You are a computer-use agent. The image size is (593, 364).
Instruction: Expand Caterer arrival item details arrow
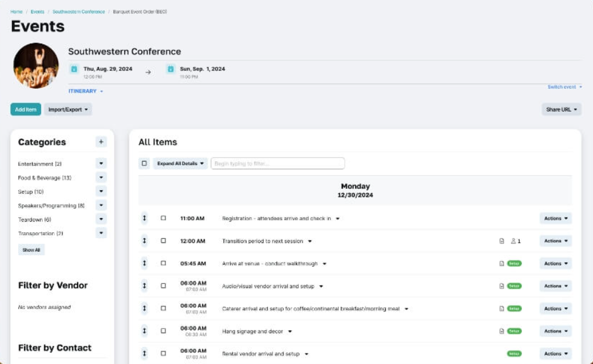(x=406, y=309)
